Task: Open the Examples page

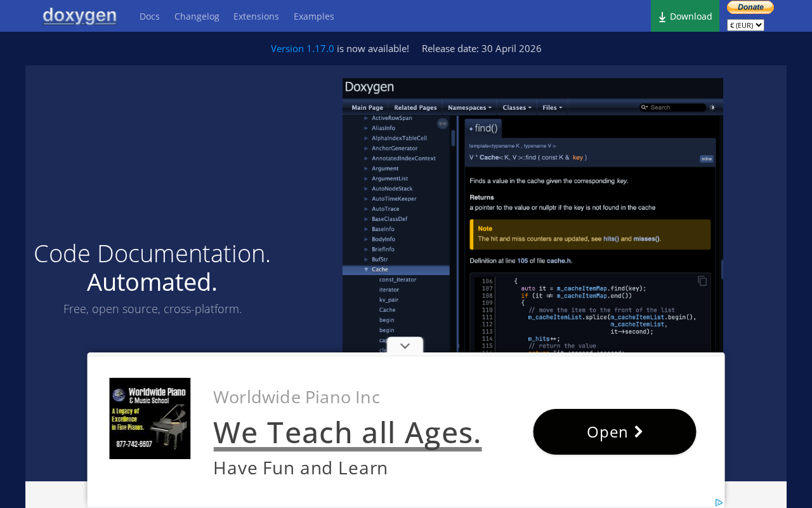Action: [314, 17]
